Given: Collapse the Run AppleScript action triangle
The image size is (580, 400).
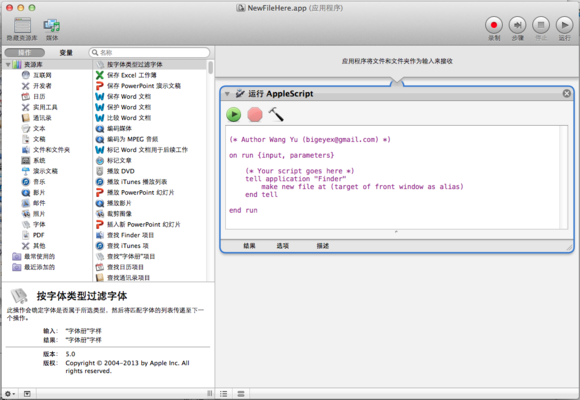Looking at the screenshot, I should point(227,94).
